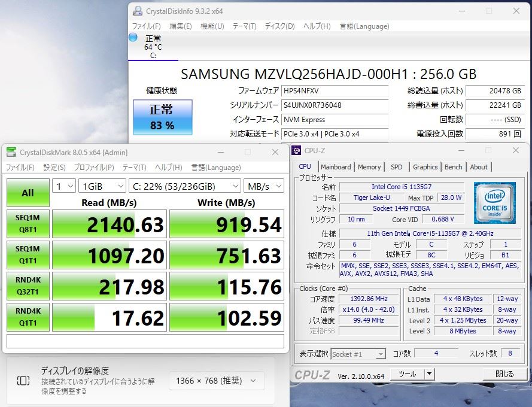This screenshot has width=532, height=407.
Task: Open the テーマ(T) menu in CrystalDiskInfo
Action: pyautogui.click(x=244, y=26)
